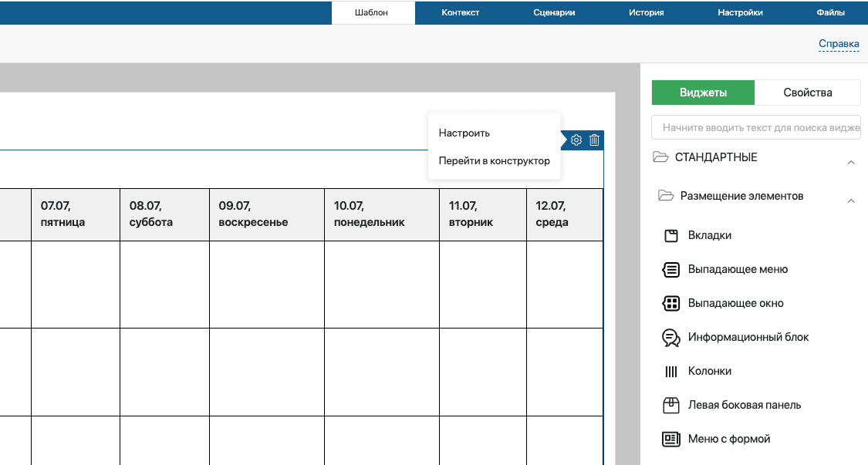
Task: Choose Настроить from the context menu
Action: click(x=464, y=132)
